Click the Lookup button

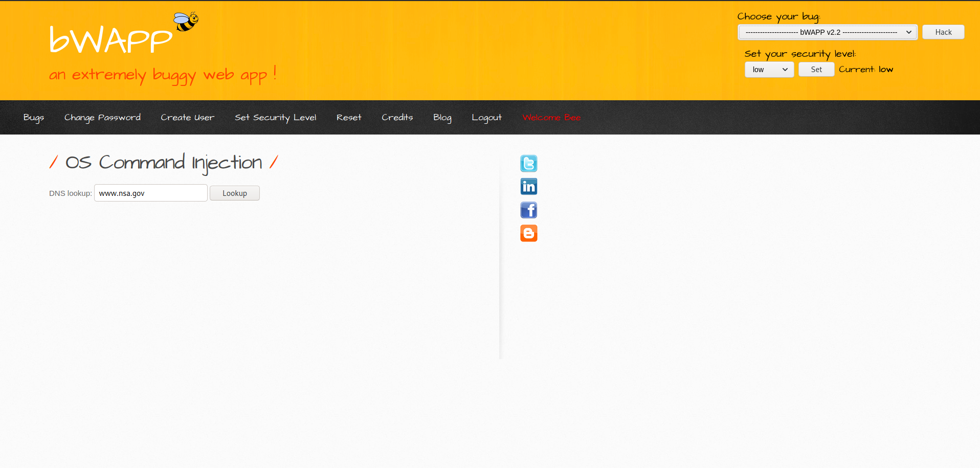(x=234, y=193)
